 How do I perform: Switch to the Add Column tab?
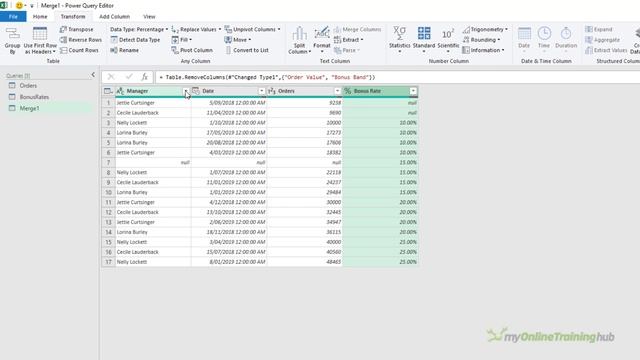pos(114,16)
